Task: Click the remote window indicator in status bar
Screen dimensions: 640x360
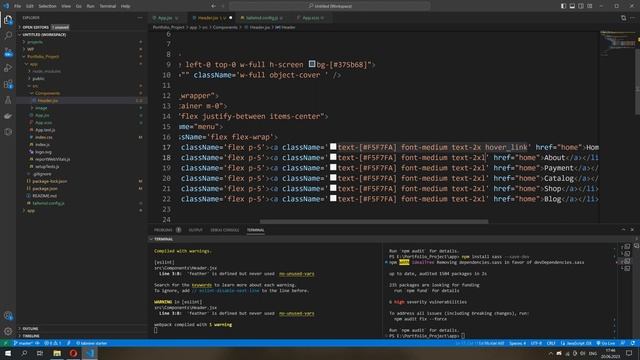Action: (5, 343)
